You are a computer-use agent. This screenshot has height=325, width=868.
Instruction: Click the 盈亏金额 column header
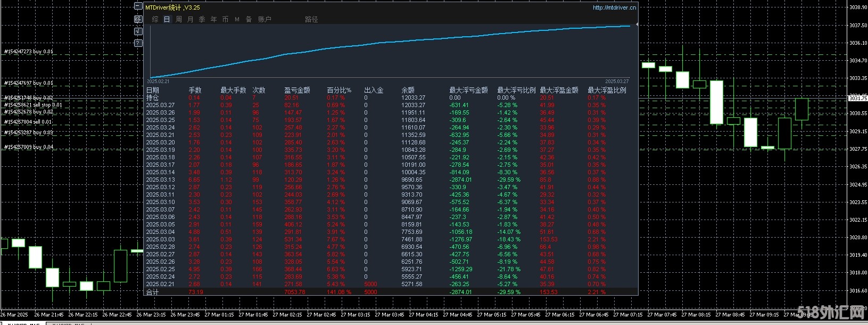(297, 90)
